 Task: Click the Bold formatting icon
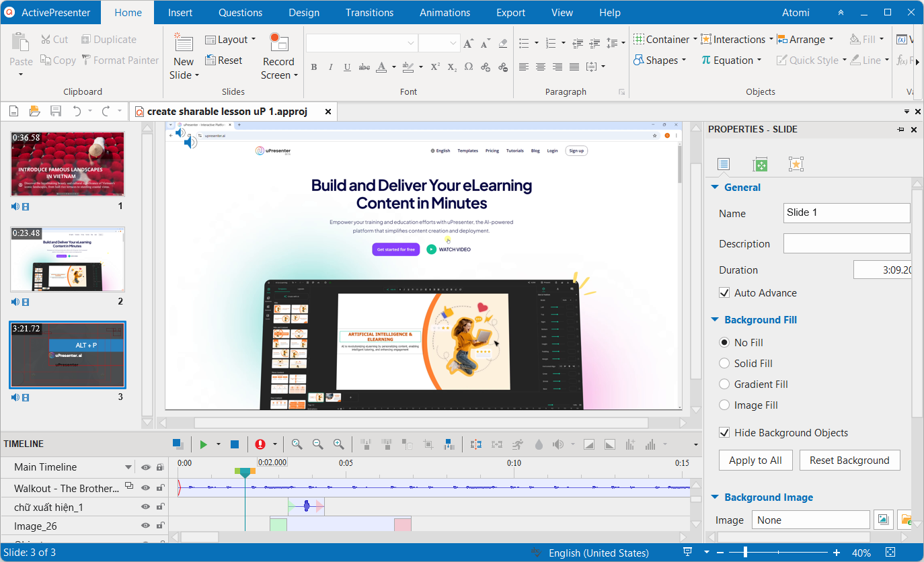click(x=313, y=67)
